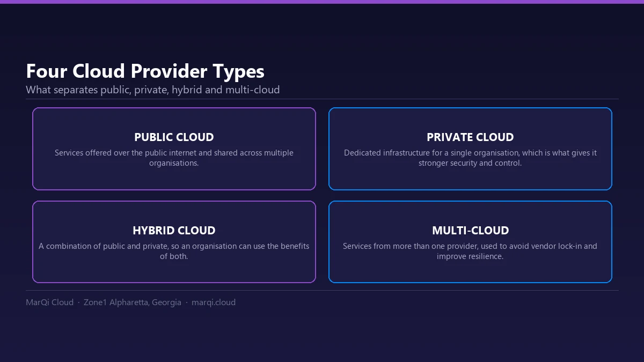
Task: Click the Hybrid Cloud description about combining public and private
Action: (x=174, y=251)
